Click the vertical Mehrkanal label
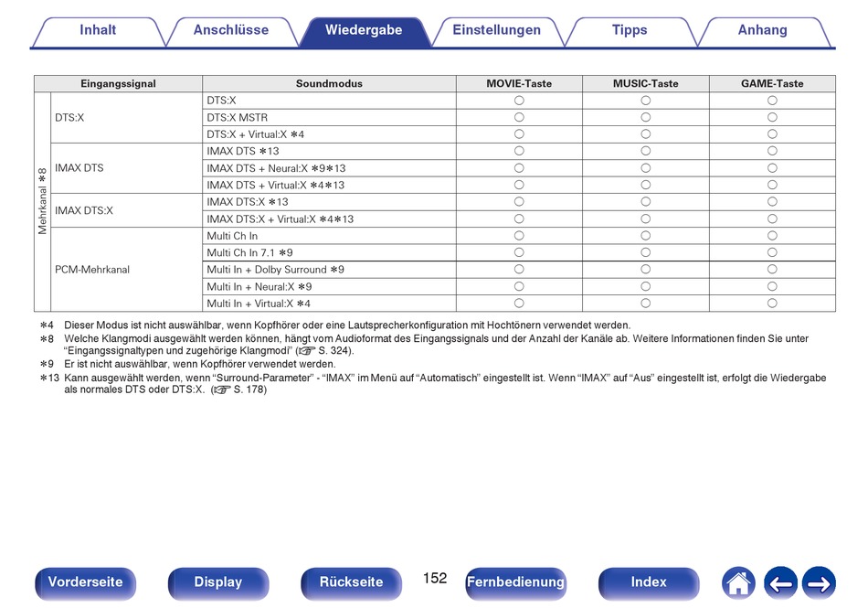 point(43,201)
